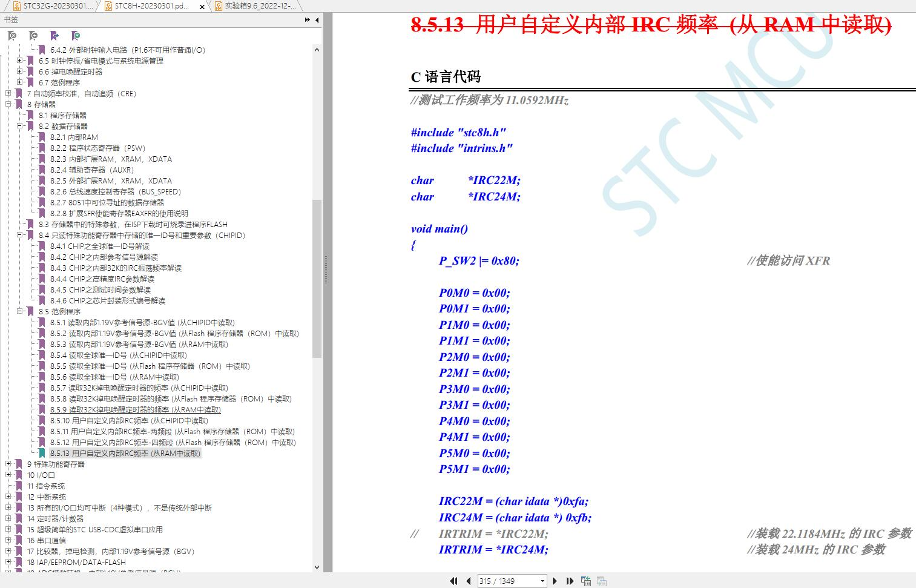Open bookmark 8.5.4 读取全球唯一ID号 (从CHIPID中读取)
This screenshot has width=916, height=588.
pyautogui.click(x=119, y=355)
